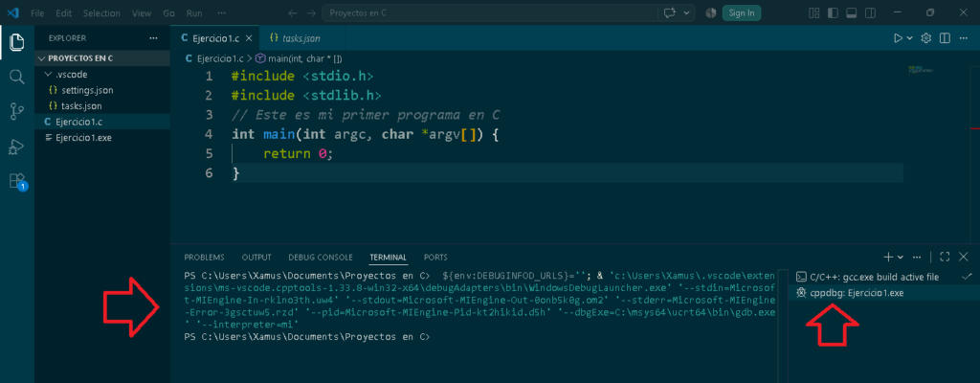Open the View menu

142,12
